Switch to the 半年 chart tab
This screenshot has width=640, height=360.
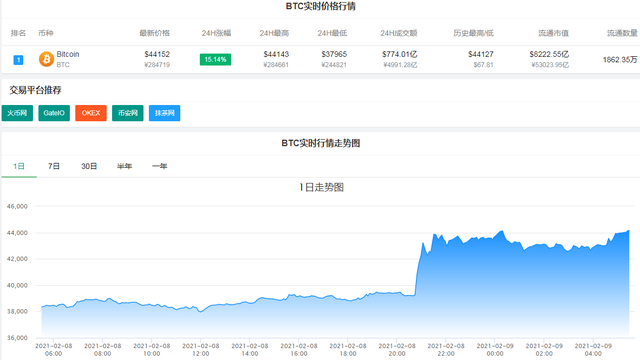pos(124,166)
